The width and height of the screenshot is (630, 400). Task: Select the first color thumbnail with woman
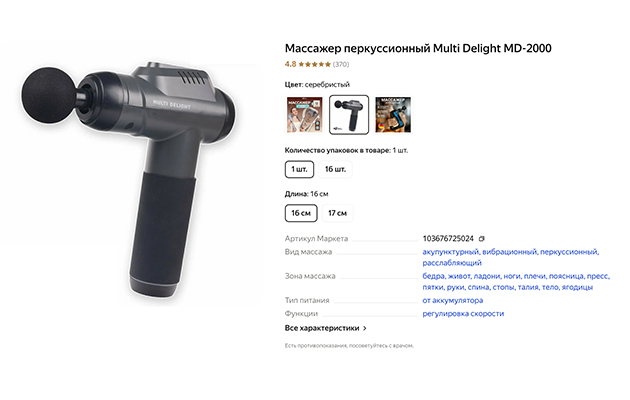(305, 114)
